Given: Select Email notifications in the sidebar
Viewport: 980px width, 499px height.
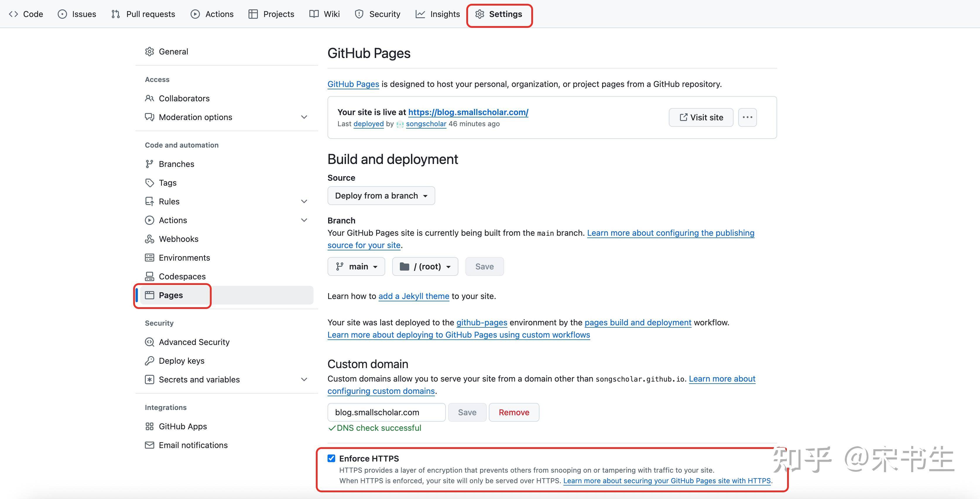Looking at the screenshot, I should point(227,445).
